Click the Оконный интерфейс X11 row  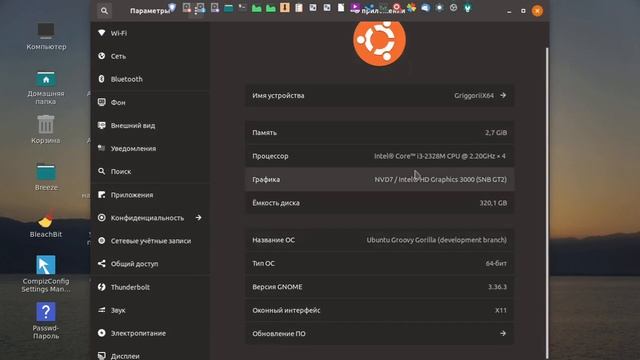click(379, 310)
